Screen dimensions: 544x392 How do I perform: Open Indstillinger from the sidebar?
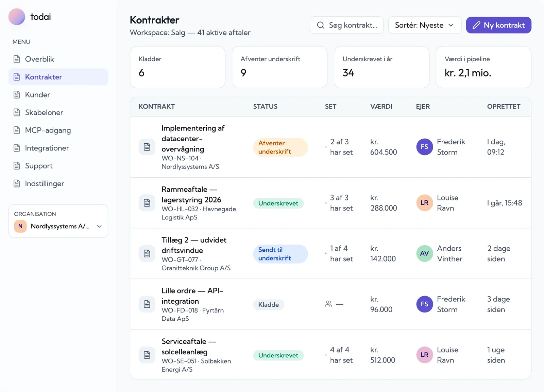58,183
